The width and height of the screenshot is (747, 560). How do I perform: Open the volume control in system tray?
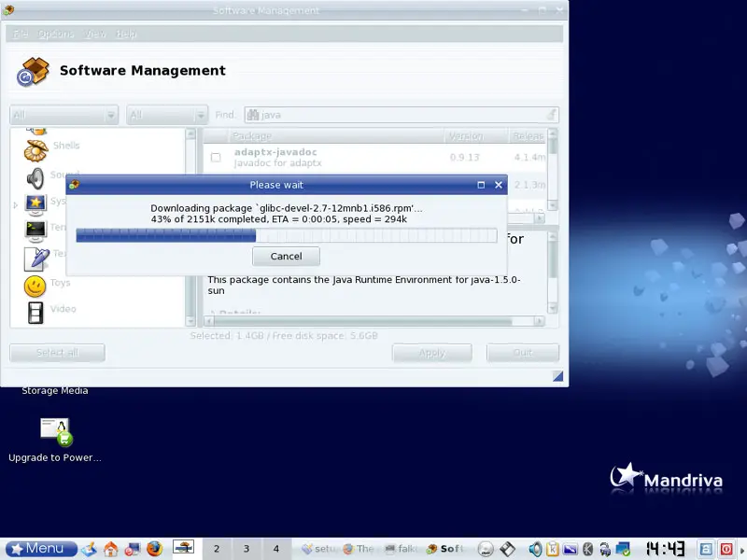click(x=535, y=549)
